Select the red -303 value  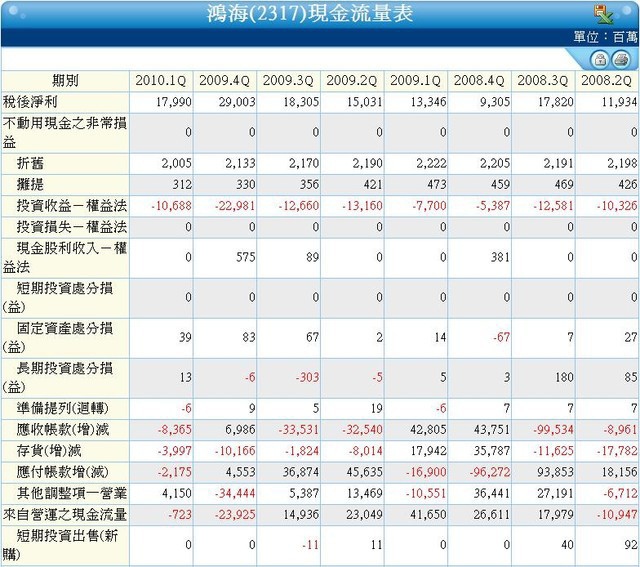tap(307, 377)
